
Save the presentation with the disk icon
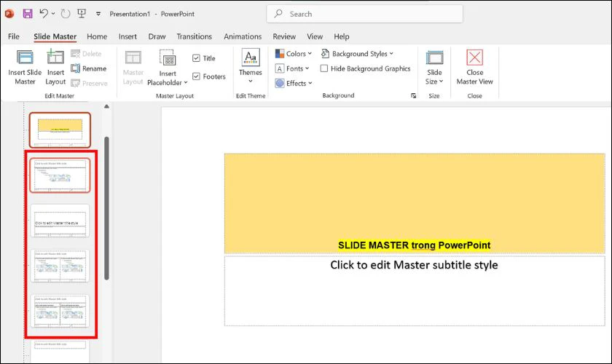coord(28,14)
